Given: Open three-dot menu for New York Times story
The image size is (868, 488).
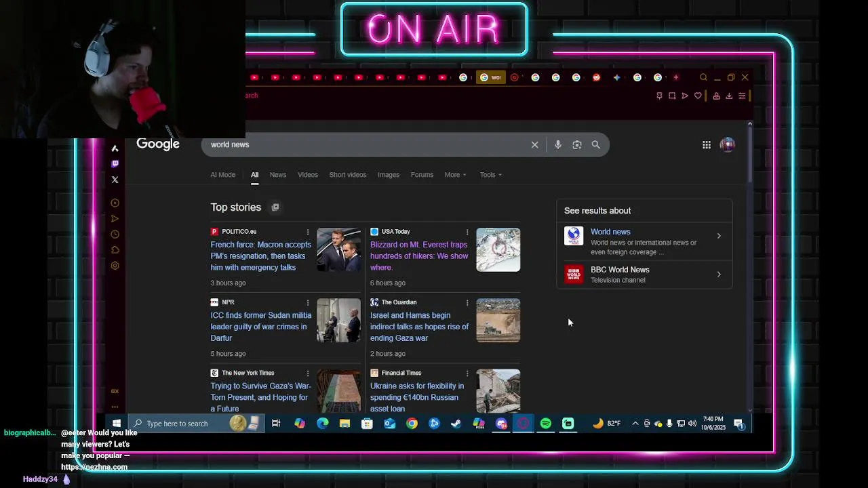Looking at the screenshot, I should (308, 373).
